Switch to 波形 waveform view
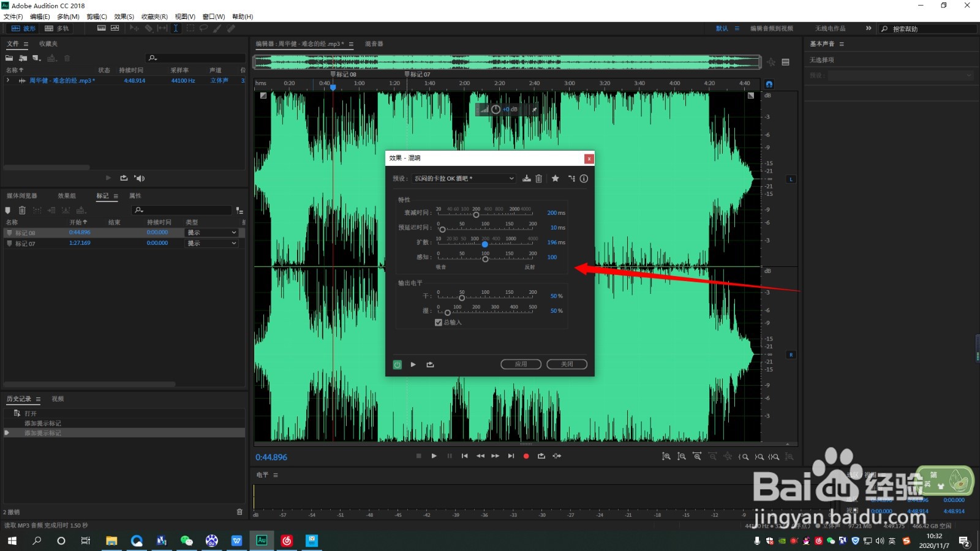Screen dimensions: 980x551 (24, 28)
